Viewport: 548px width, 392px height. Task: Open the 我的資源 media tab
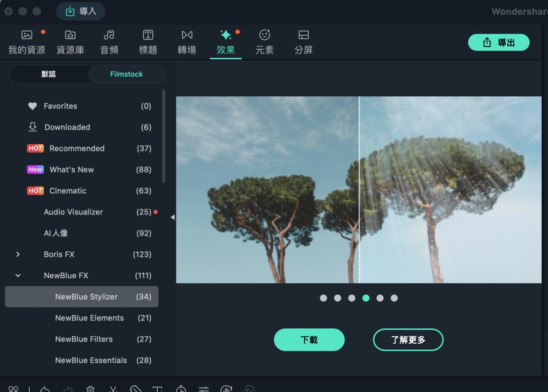click(26, 42)
